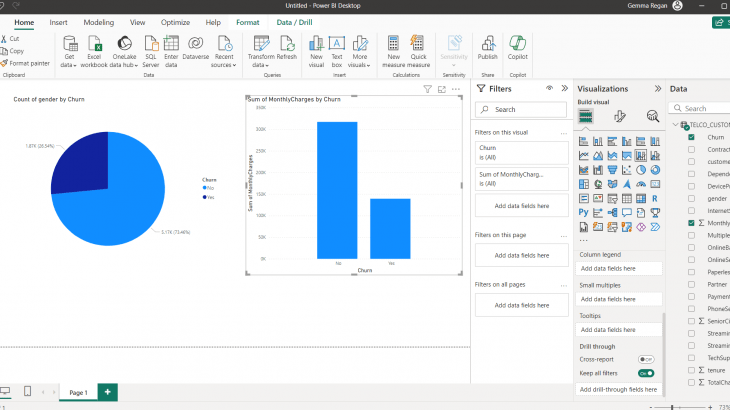The width and height of the screenshot is (730, 410).
Task: Click the Enter data icon
Action: pyautogui.click(x=171, y=43)
